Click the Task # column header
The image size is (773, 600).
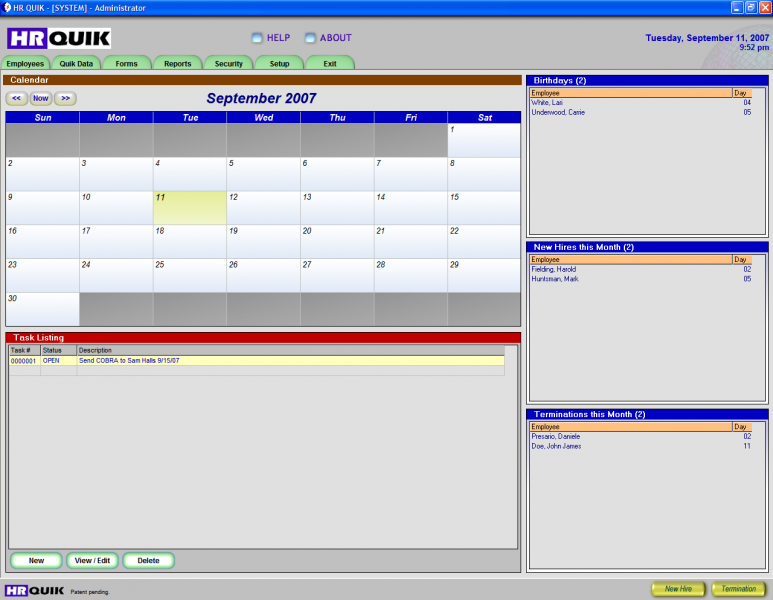pyautogui.click(x=25, y=351)
